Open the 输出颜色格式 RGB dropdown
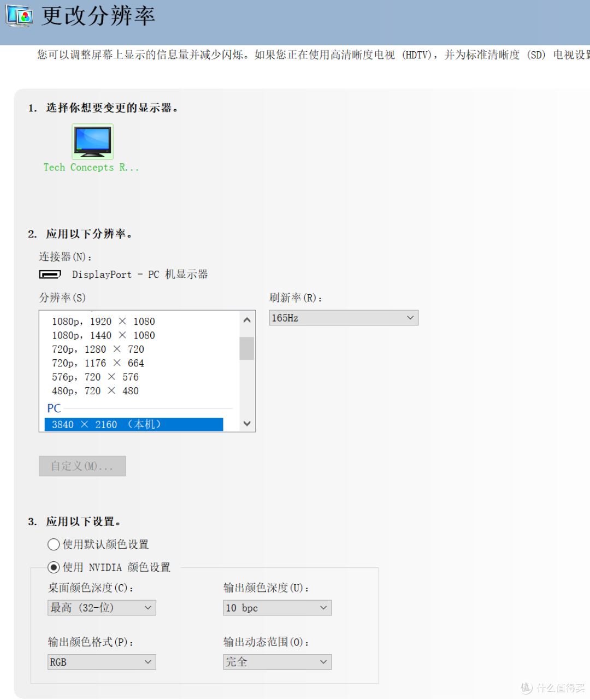The image size is (590, 700). pos(101,662)
